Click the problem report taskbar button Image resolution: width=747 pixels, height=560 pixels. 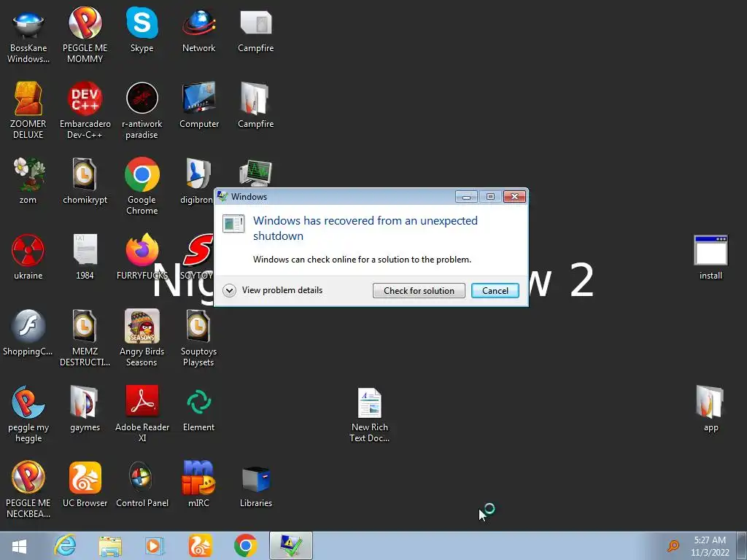290,545
